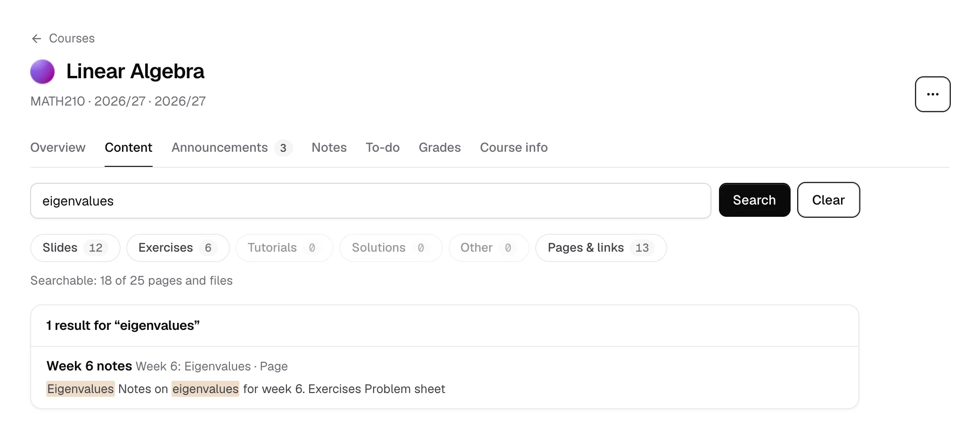Click the Linear Algebra course title
Image resolution: width=980 pixels, height=443 pixels.
pos(135,72)
